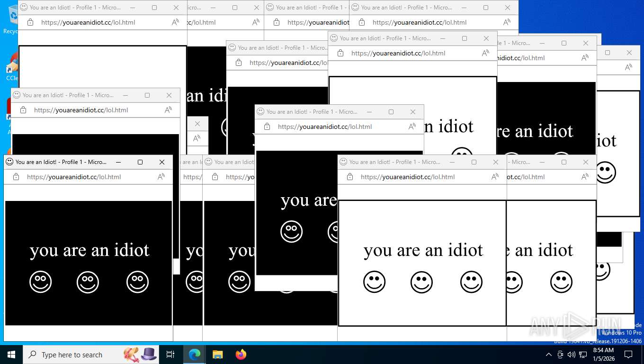The image size is (644, 364).
Task: Click Read aloud in window showing white 'you are' on black
Action: [412, 127]
